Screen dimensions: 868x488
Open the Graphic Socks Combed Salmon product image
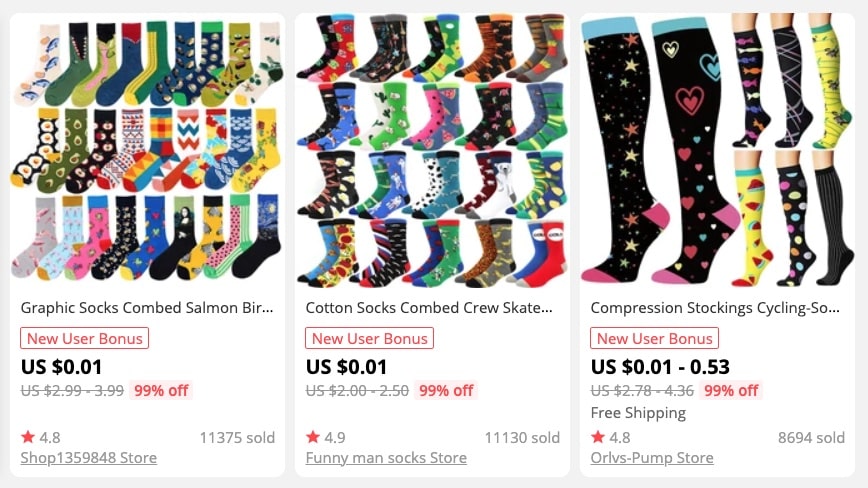[x=147, y=150]
